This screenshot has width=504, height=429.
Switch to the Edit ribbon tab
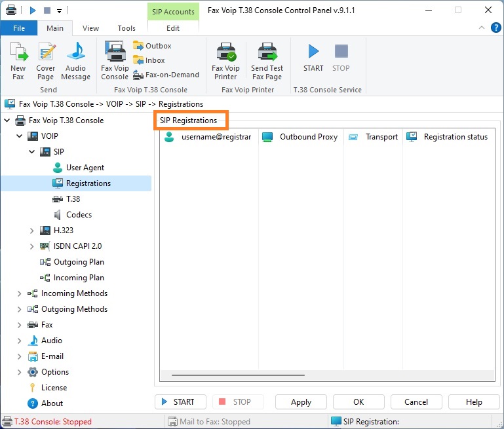coord(173,28)
